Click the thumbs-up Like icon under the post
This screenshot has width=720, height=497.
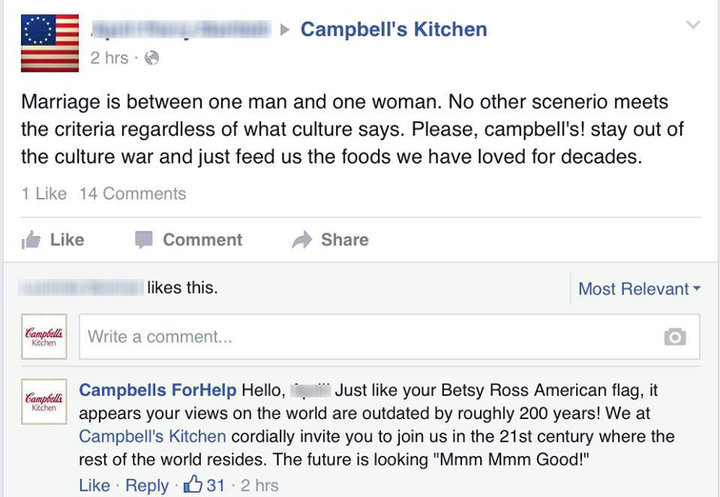(x=31, y=240)
